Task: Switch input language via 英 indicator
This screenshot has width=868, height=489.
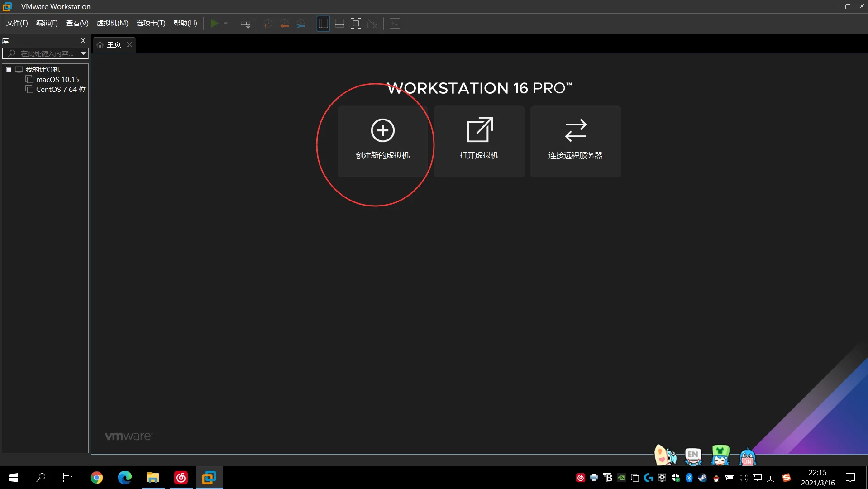Action: point(771,478)
